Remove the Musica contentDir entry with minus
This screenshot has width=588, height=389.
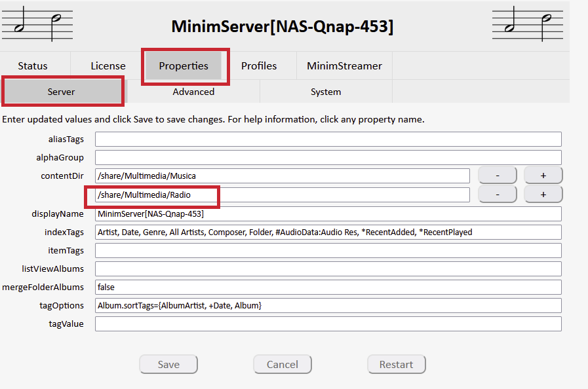pyautogui.click(x=498, y=176)
